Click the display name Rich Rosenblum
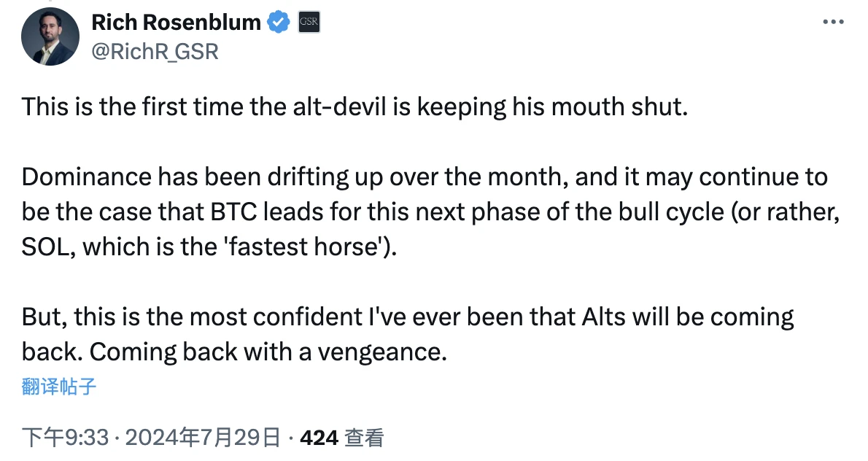The width and height of the screenshot is (868, 461). [x=176, y=23]
